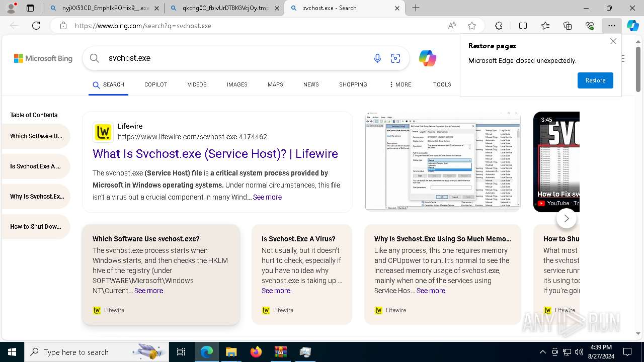Select the IMAGES search tab

pos(237,84)
